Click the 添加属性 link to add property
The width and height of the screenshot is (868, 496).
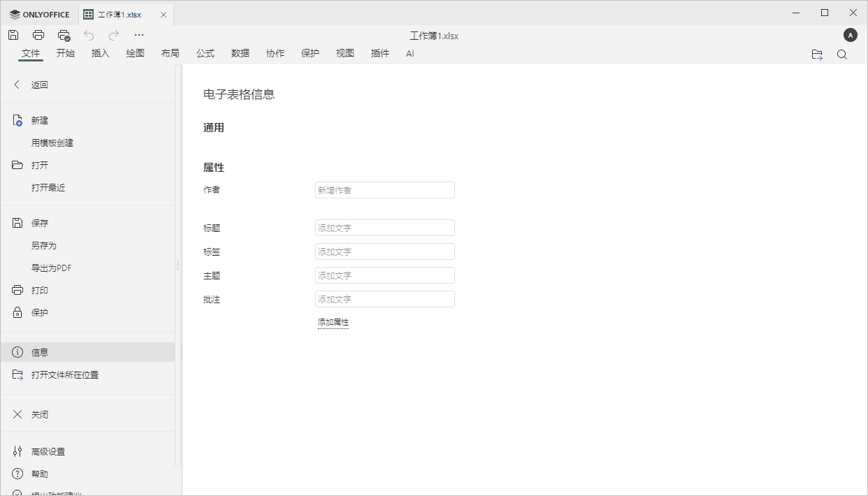[x=333, y=322]
